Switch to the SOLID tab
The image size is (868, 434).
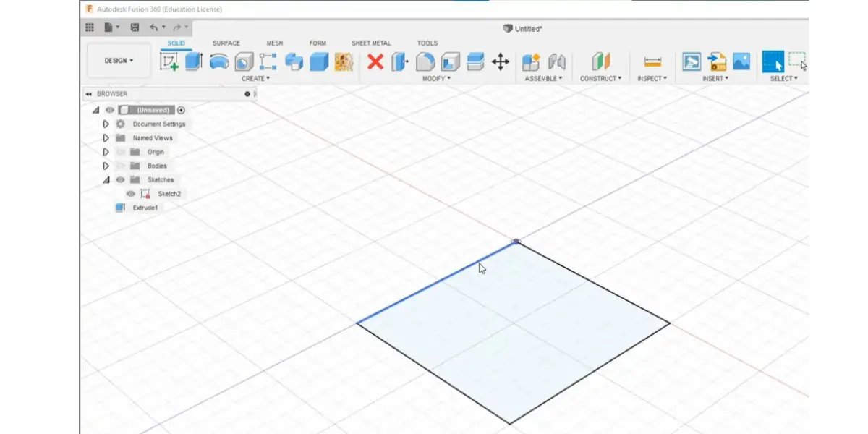coord(176,43)
